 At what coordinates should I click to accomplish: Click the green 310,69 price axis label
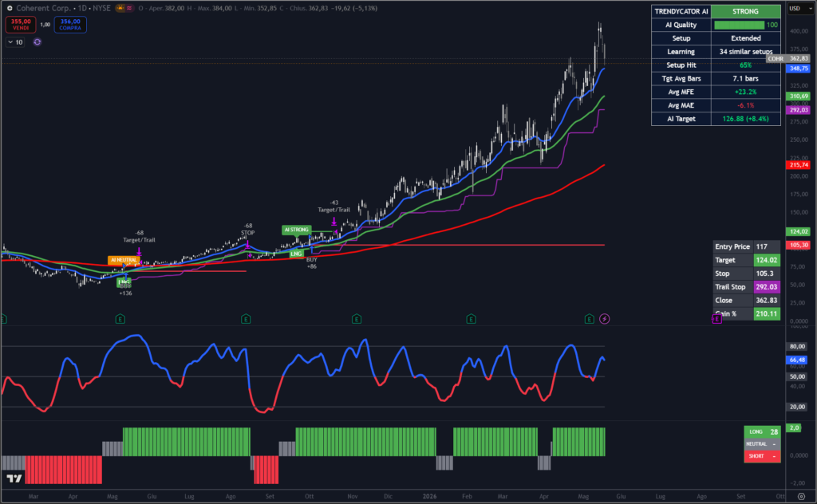[798, 96]
